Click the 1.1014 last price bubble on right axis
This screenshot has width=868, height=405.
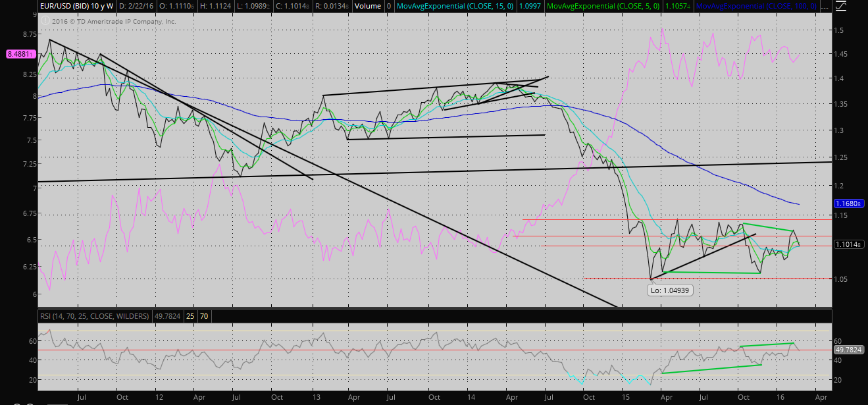point(848,244)
